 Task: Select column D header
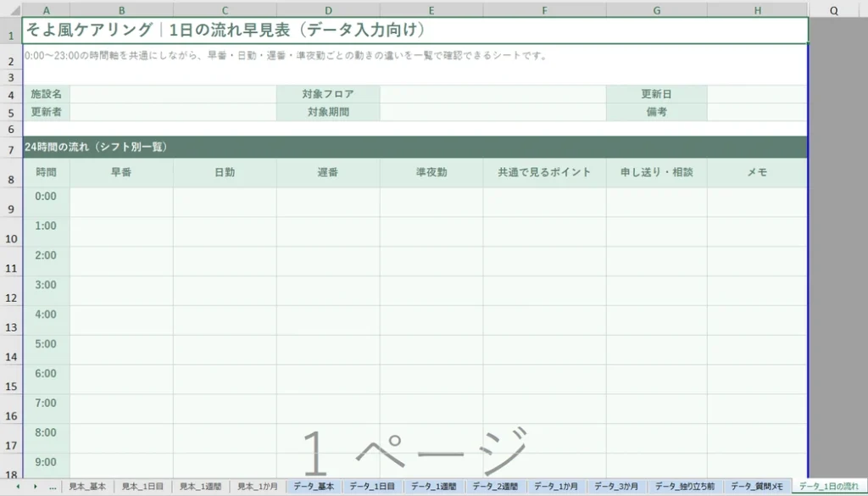tap(328, 10)
